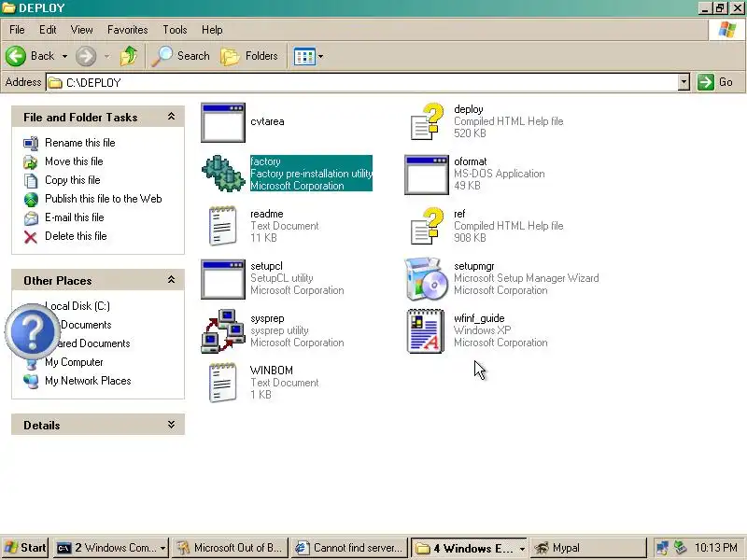Click the Search magnifier toolbar button
The image size is (747, 560).
[181, 56]
